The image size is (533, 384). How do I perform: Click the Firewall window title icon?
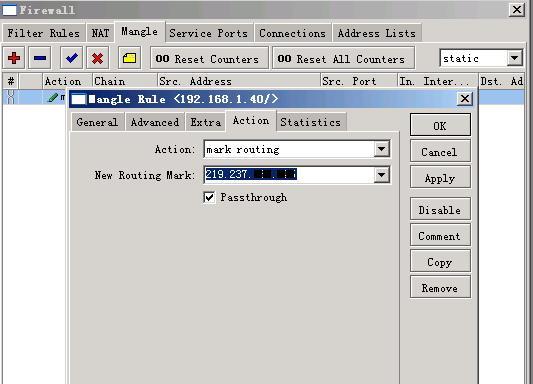[9, 10]
